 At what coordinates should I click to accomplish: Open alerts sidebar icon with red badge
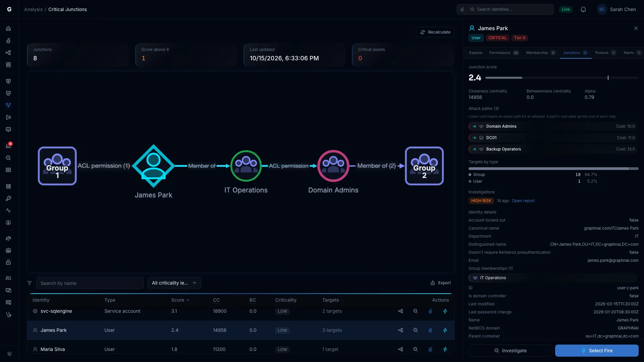coord(8,145)
